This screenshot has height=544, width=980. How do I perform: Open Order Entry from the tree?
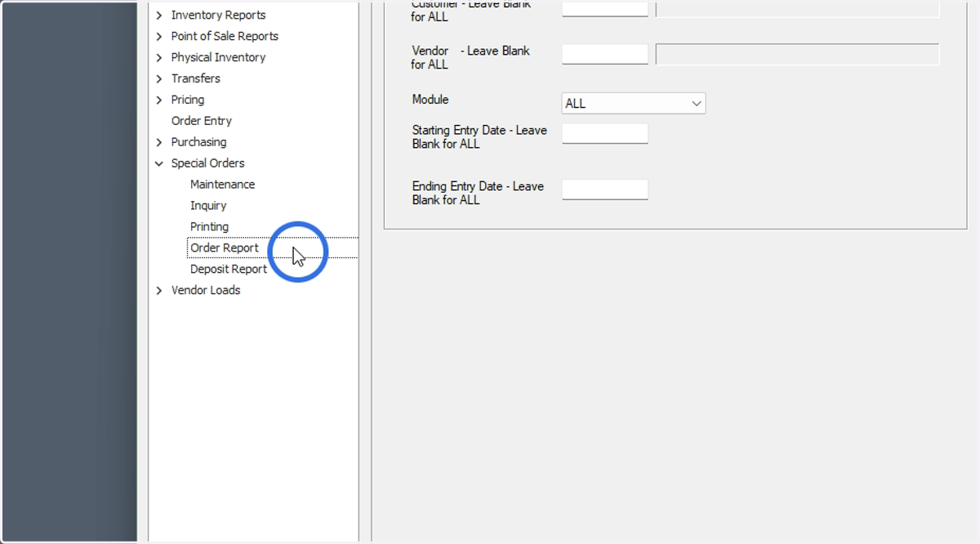coord(201,121)
